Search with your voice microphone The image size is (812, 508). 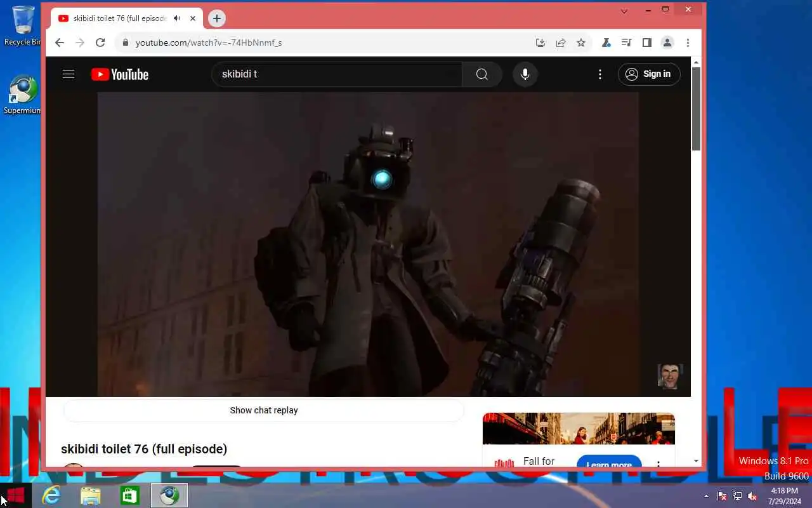click(525, 74)
